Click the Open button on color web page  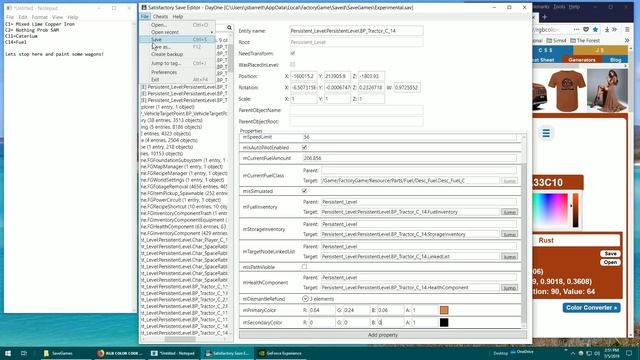[610, 262]
